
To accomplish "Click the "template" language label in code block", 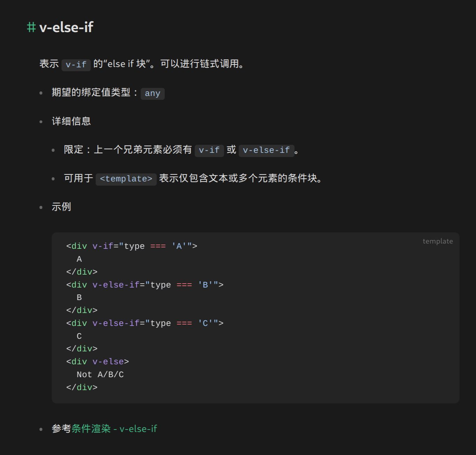I will point(437,241).
